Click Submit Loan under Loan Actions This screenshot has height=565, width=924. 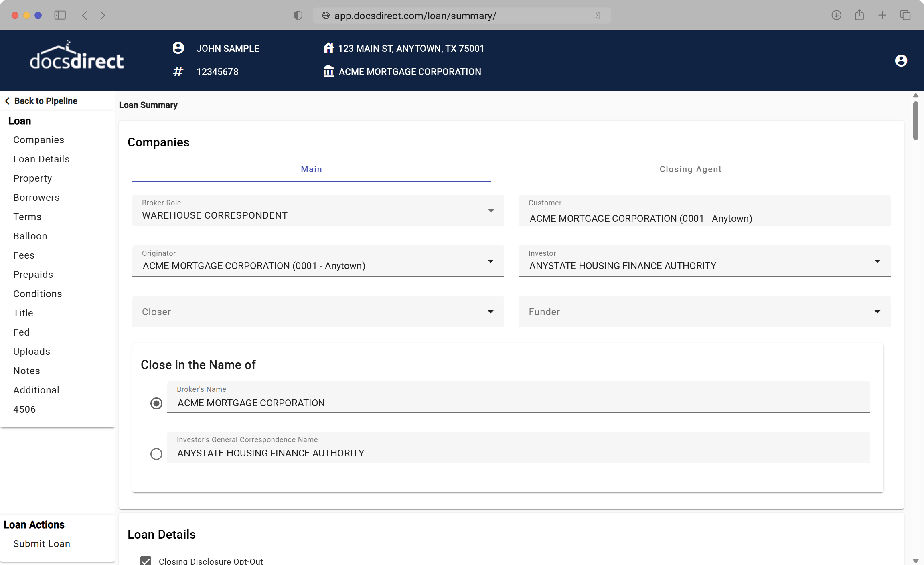tap(42, 544)
